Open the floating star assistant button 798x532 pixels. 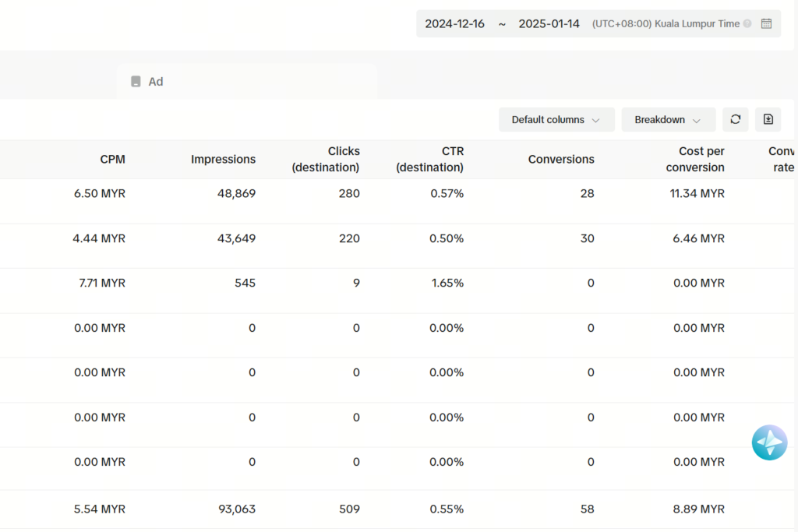pyautogui.click(x=769, y=442)
